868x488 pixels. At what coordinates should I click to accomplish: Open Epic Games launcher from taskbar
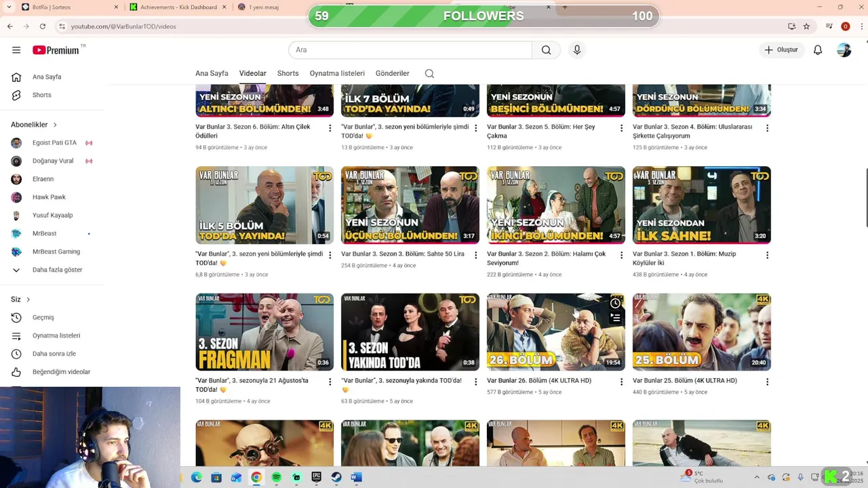(316, 477)
